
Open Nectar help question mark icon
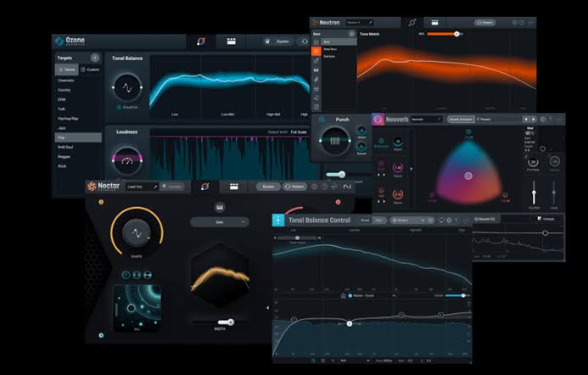click(x=324, y=187)
